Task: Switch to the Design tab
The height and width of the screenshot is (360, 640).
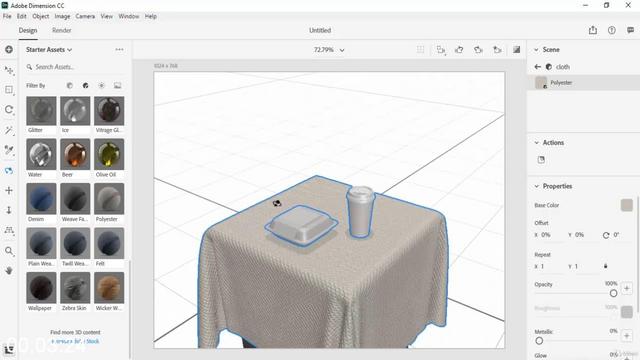Action: 28,30
